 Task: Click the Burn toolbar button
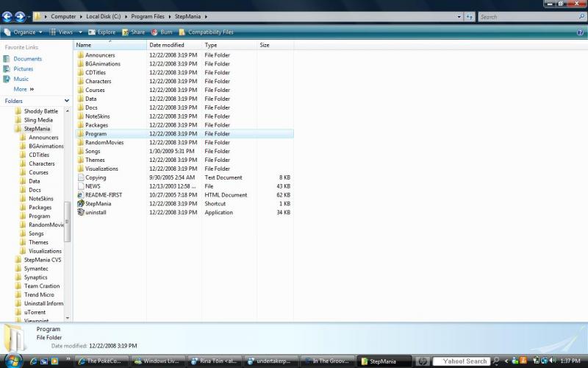(162, 32)
